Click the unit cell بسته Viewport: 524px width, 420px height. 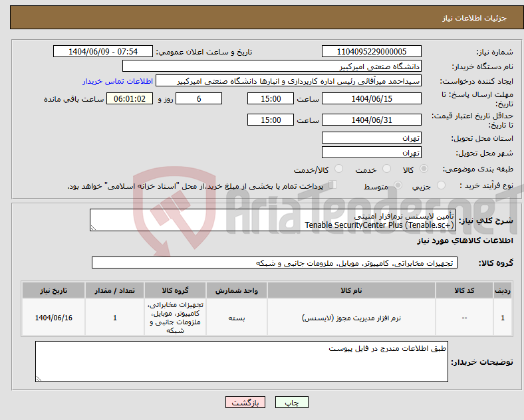click(x=237, y=318)
